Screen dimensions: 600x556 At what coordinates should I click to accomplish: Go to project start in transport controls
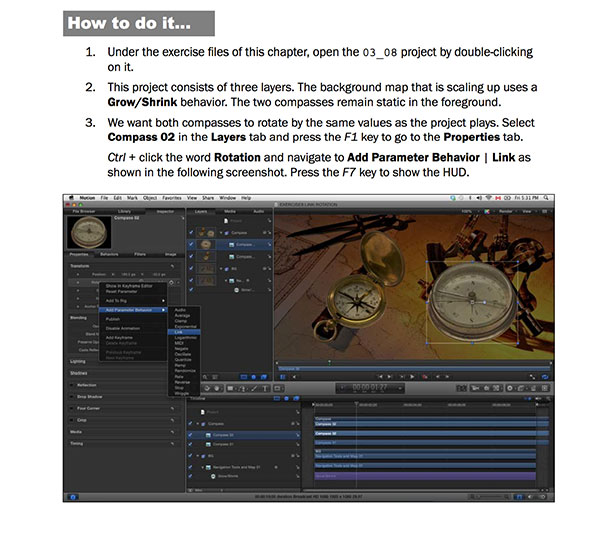pyautogui.click(x=380, y=377)
